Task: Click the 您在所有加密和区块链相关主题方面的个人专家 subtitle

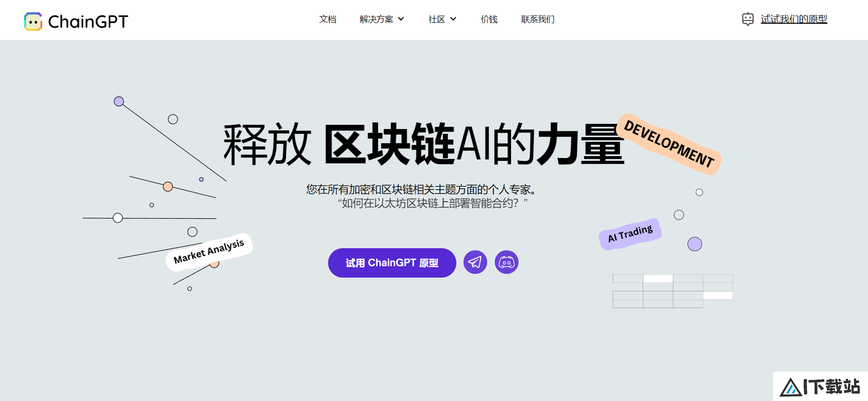Action: 422,189
